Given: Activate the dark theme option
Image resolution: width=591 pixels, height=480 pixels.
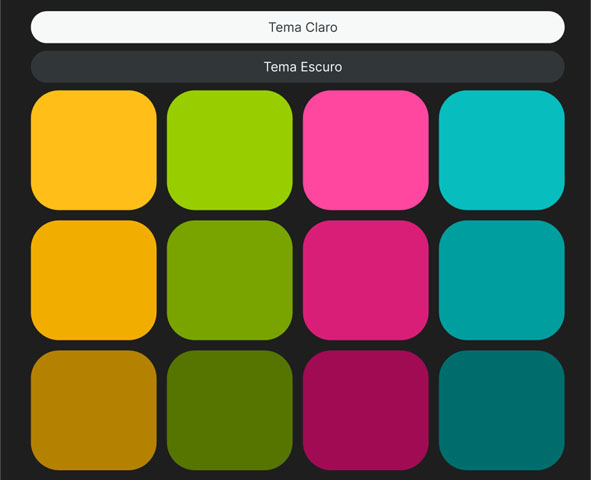Looking at the screenshot, I should coord(297,67).
